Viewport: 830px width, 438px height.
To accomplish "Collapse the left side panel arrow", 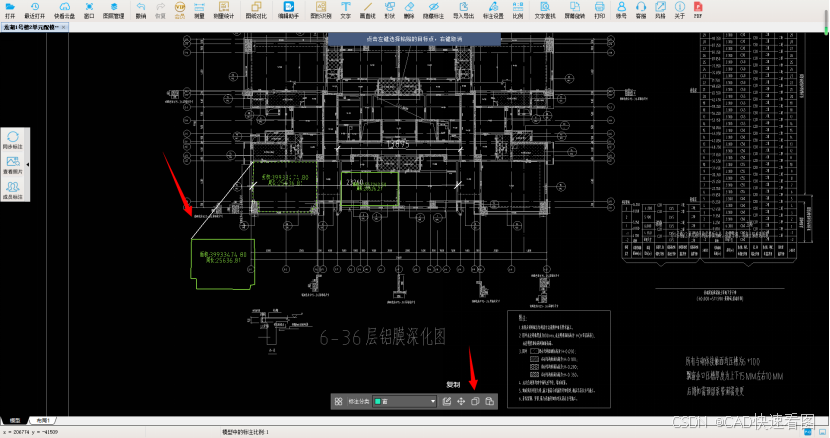I will [28, 165].
